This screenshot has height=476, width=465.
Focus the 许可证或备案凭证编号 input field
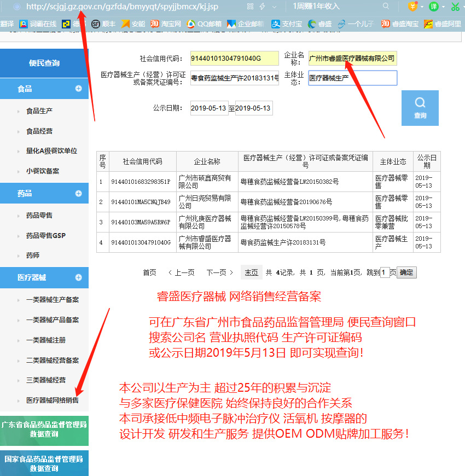coord(234,78)
